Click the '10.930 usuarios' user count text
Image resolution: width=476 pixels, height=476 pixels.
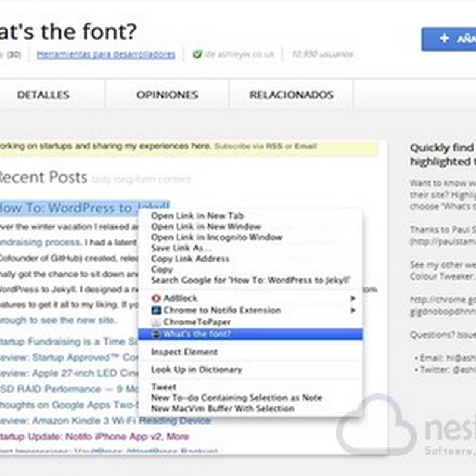click(x=322, y=54)
